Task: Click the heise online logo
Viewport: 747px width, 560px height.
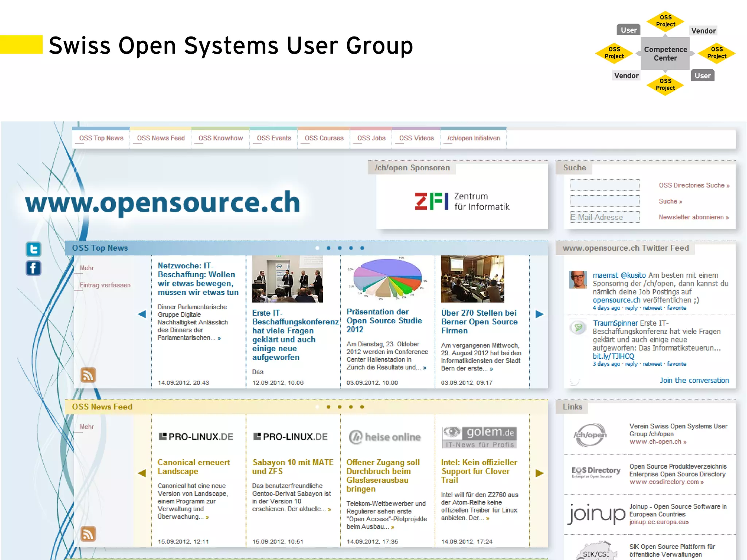Action: coord(385,437)
